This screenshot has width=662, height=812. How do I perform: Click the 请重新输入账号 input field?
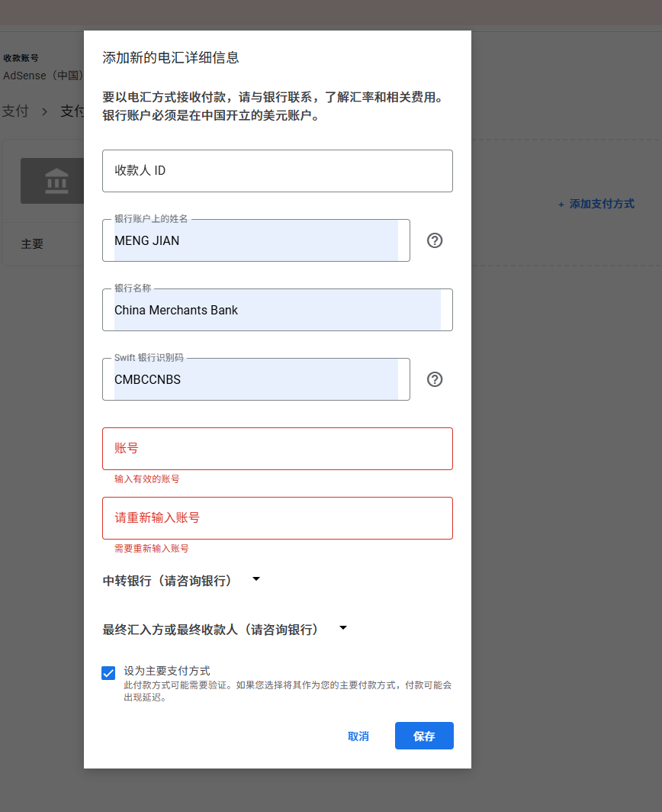(x=278, y=518)
